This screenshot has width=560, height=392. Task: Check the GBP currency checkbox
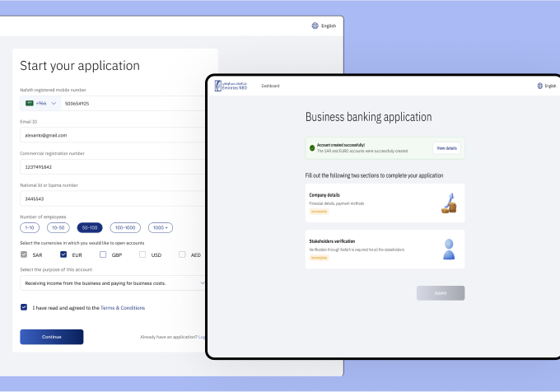pos(103,254)
